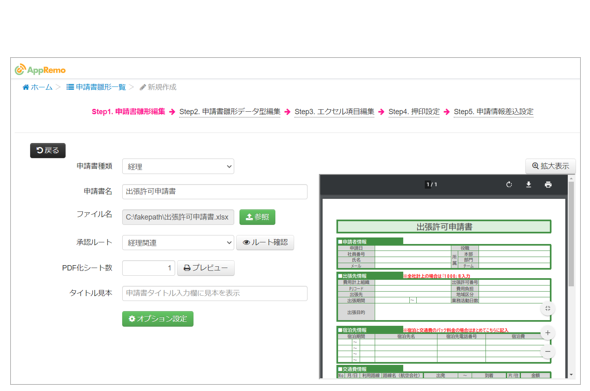Click the arrow between Step1 and Step2

[x=172, y=112]
